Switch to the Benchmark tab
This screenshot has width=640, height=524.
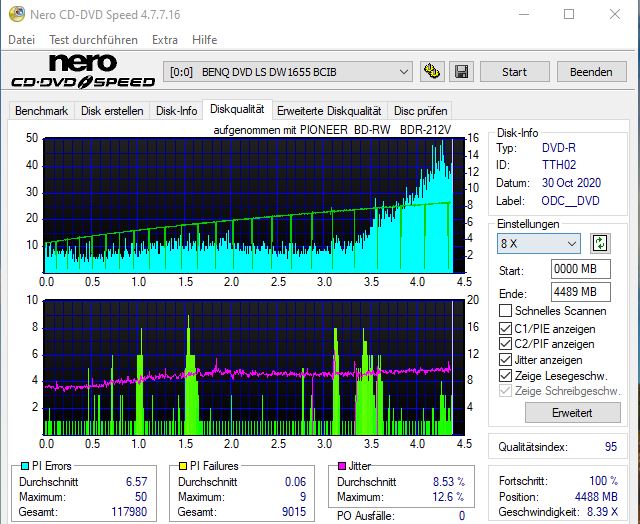pos(41,111)
